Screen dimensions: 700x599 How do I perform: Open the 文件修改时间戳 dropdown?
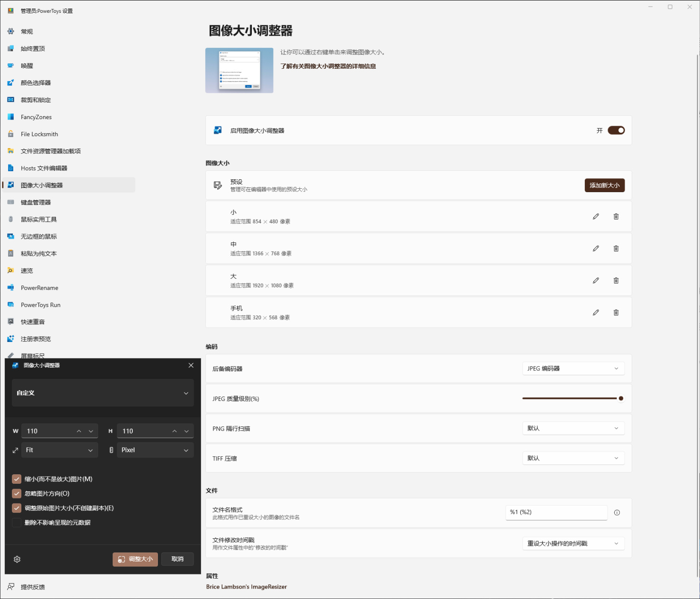573,544
